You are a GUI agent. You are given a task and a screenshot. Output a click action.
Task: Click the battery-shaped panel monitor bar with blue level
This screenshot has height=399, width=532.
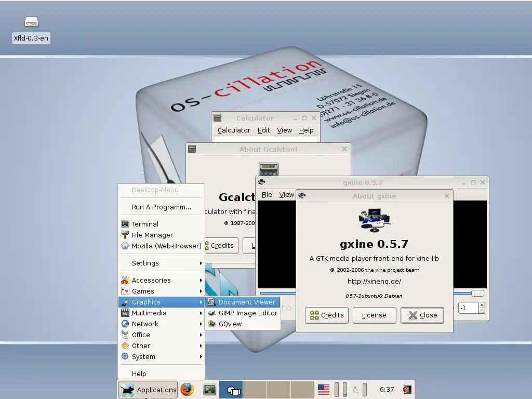pyautogui.click(x=345, y=390)
